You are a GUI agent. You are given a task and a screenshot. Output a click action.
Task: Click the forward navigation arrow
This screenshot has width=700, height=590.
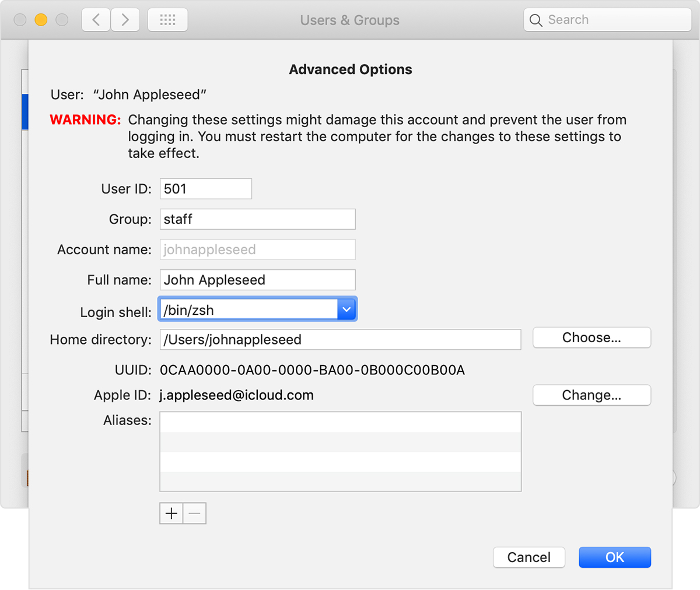pyautogui.click(x=125, y=20)
